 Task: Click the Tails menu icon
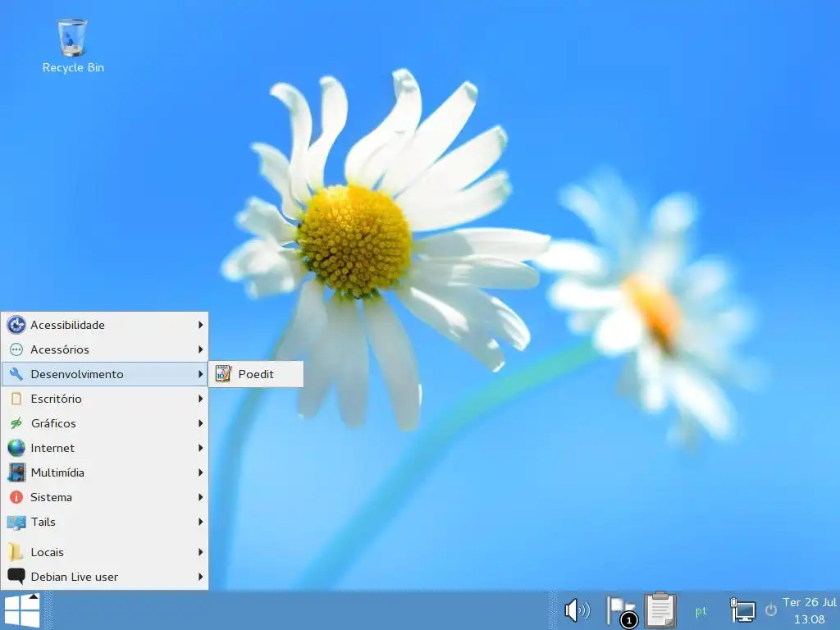click(16, 523)
